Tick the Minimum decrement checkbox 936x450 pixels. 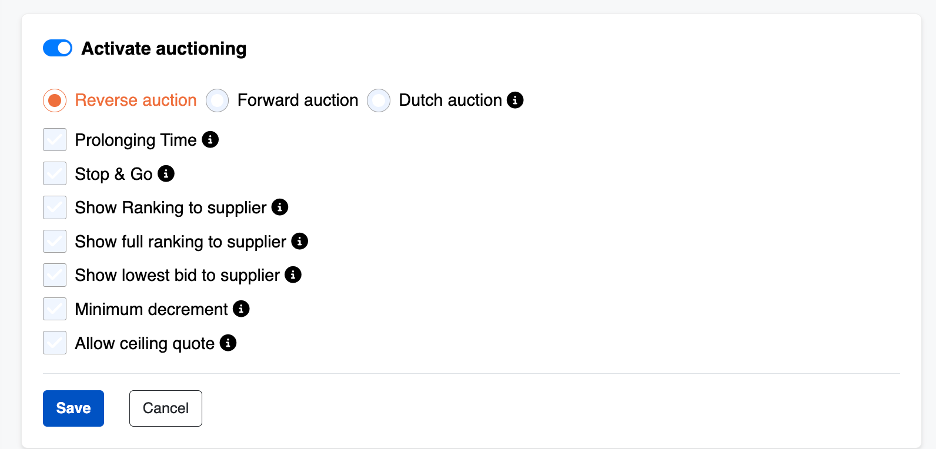[x=55, y=309]
